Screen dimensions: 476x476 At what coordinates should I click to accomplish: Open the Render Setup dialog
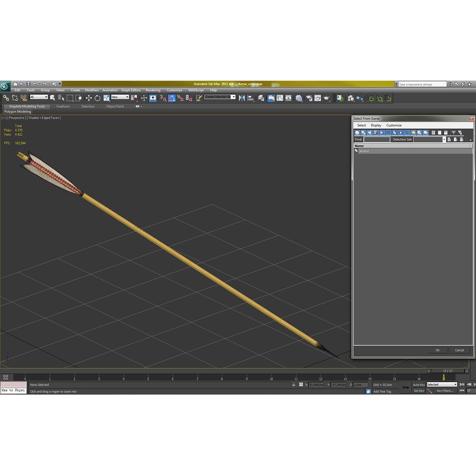(309, 98)
